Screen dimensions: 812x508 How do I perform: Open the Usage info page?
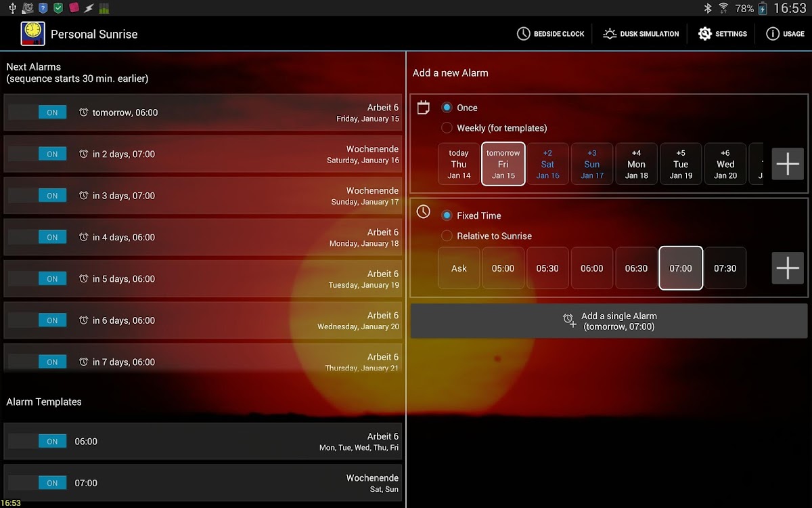[785, 34]
